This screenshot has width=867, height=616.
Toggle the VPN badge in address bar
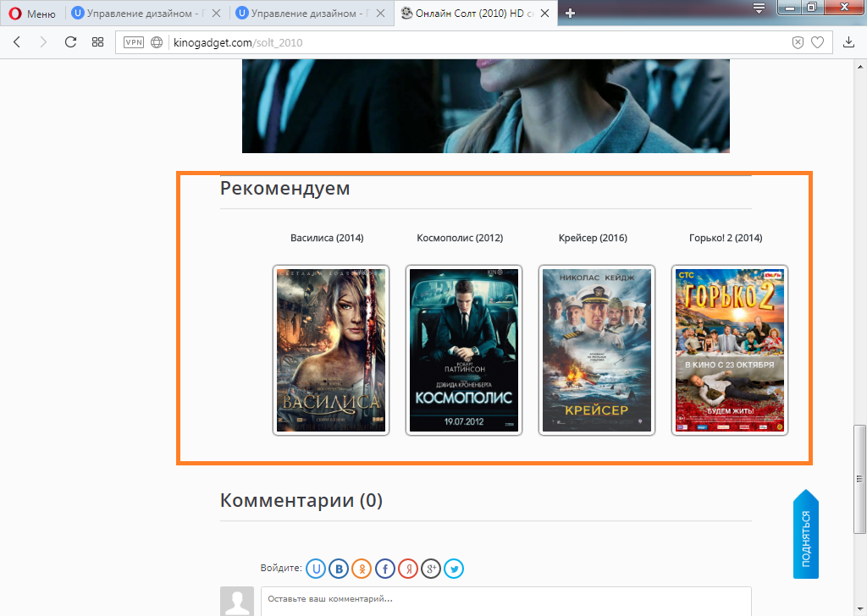coord(134,42)
